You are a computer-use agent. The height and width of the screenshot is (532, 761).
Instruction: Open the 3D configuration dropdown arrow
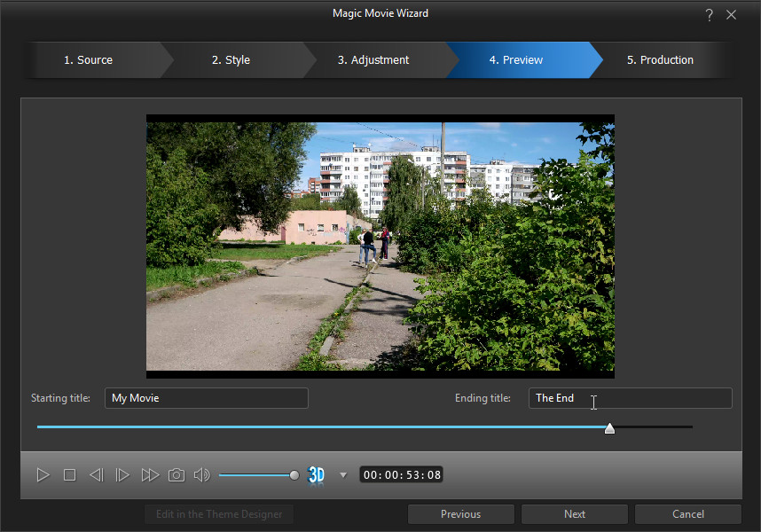[343, 475]
